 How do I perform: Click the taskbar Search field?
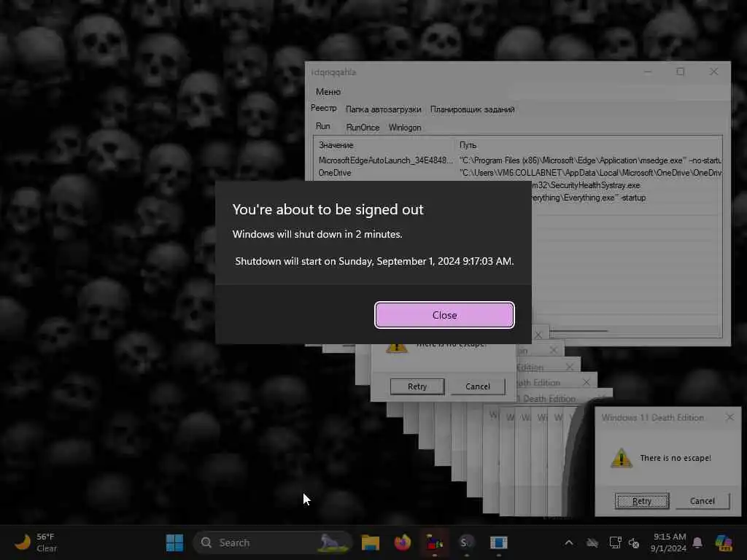[x=273, y=542]
